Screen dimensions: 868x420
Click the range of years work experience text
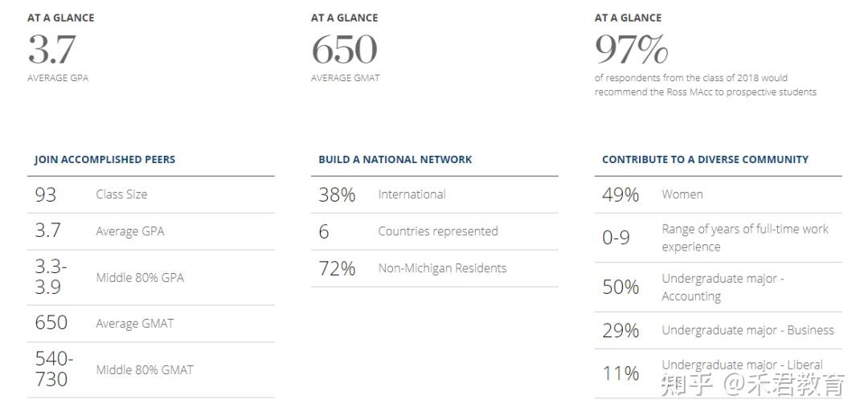coord(744,238)
